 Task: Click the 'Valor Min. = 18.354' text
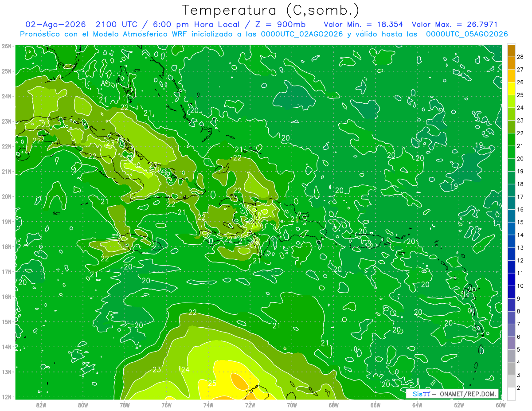pos(364,24)
